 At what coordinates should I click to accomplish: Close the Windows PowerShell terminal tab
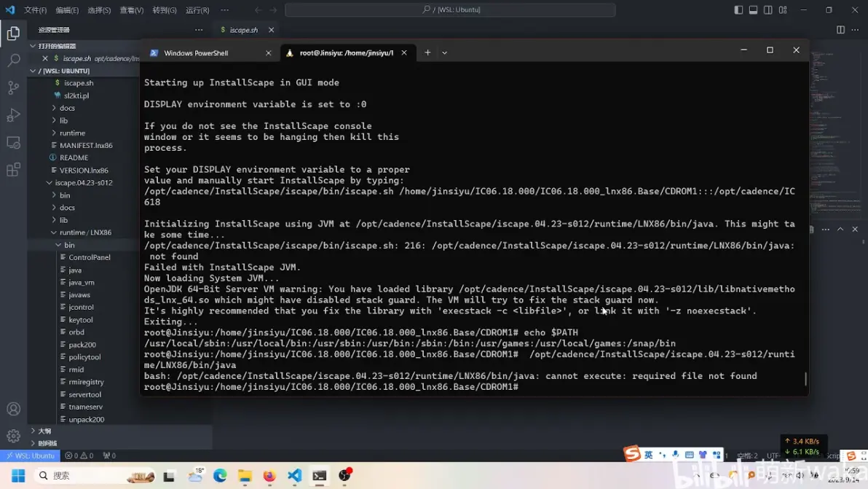click(x=269, y=53)
